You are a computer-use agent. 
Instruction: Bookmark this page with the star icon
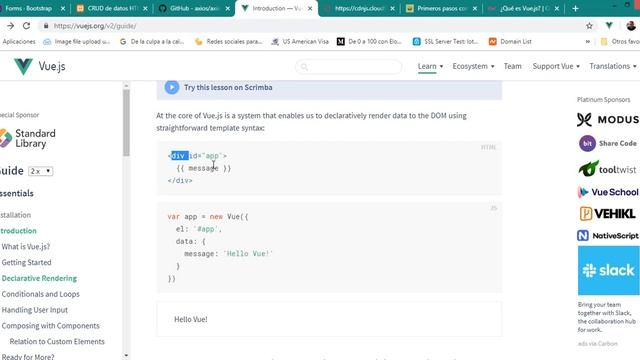pyautogui.click(x=589, y=26)
